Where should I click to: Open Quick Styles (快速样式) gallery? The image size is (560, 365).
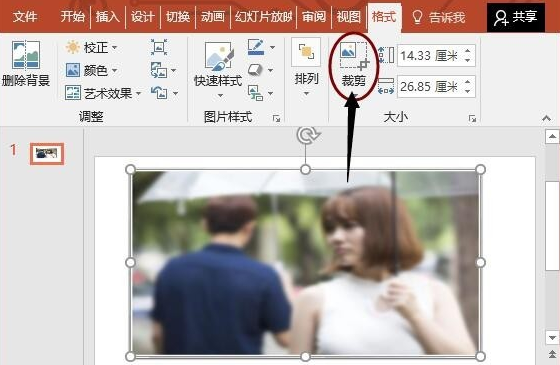coord(218,70)
